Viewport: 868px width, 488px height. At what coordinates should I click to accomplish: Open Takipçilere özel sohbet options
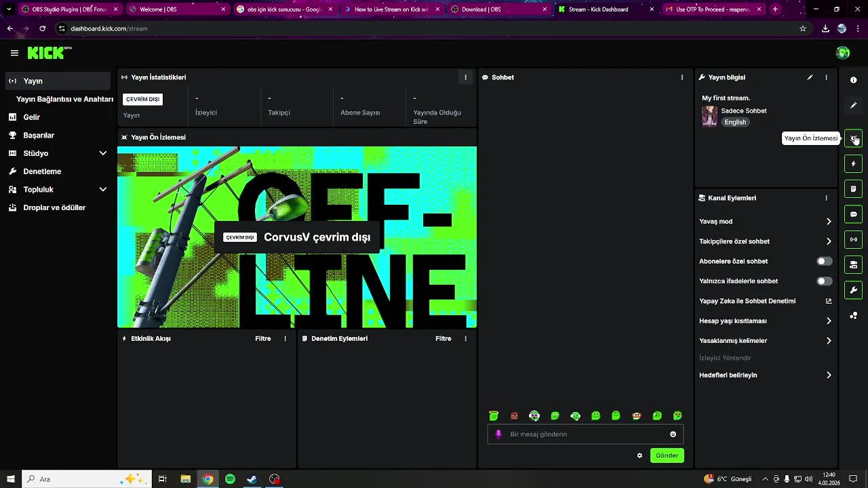click(766, 241)
